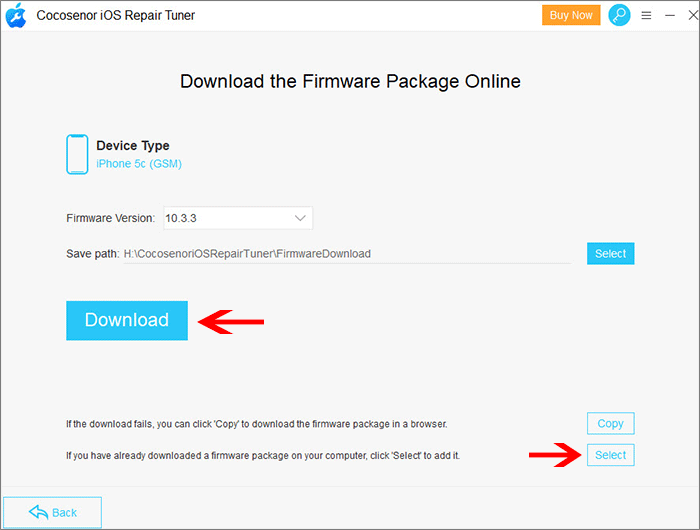
Task: Start the firmware Download
Action: pyautogui.click(x=127, y=320)
